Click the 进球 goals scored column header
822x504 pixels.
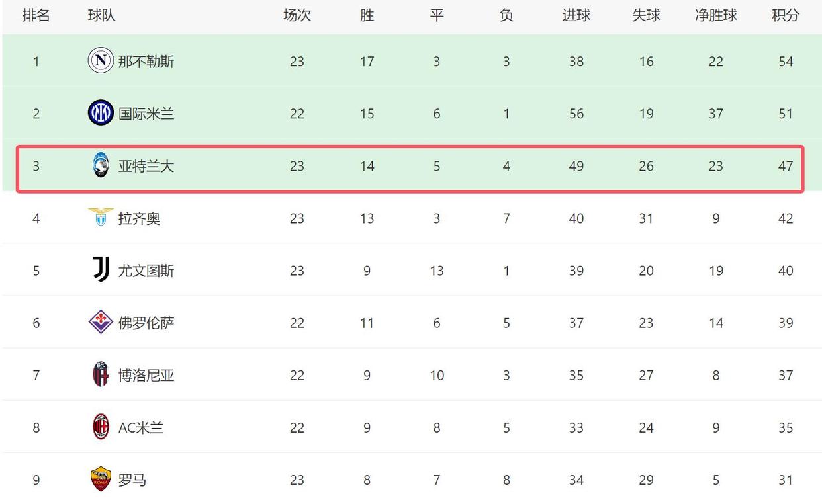coord(576,15)
